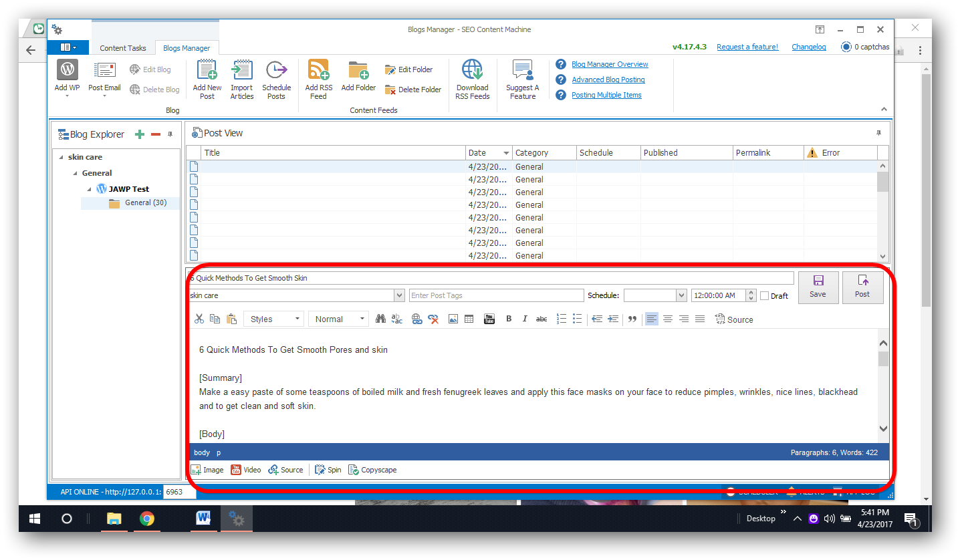Click the Enter Post Tags field
This screenshot has height=560, width=960.
click(x=496, y=295)
